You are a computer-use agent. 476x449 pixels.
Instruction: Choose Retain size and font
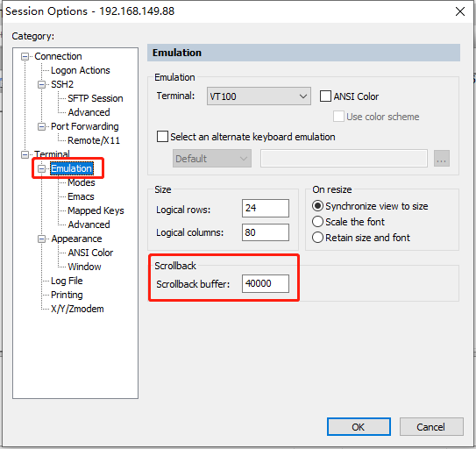317,238
